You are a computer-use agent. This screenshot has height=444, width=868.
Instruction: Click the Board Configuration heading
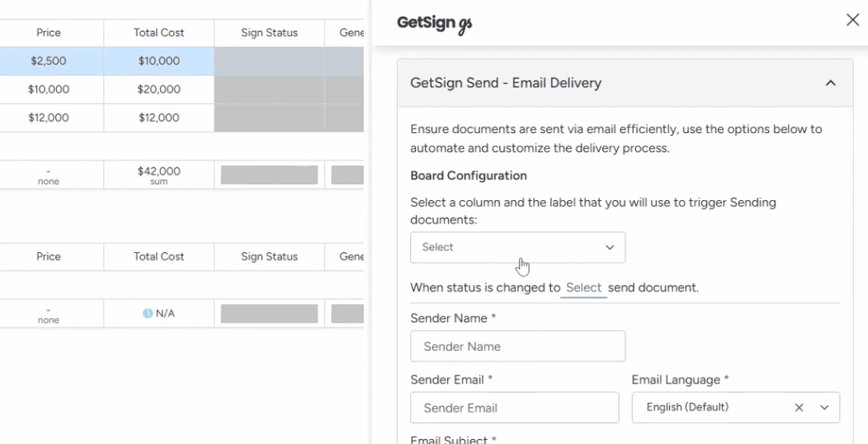(x=468, y=176)
